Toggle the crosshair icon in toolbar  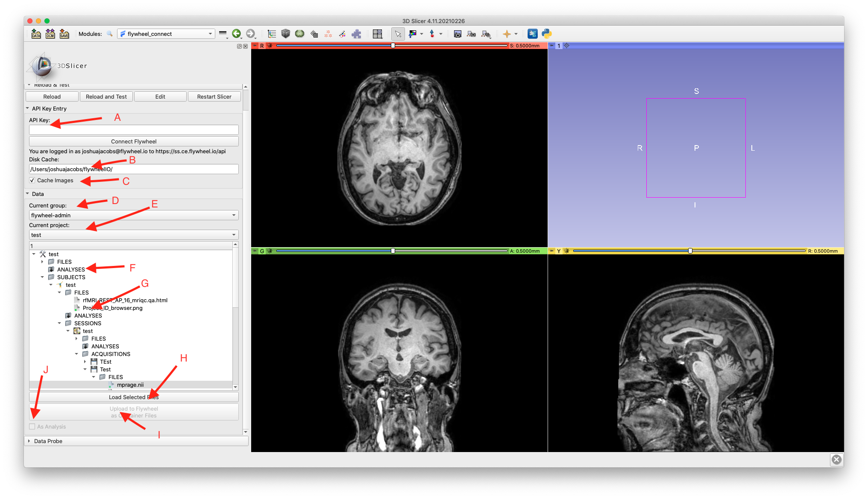pos(507,34)
